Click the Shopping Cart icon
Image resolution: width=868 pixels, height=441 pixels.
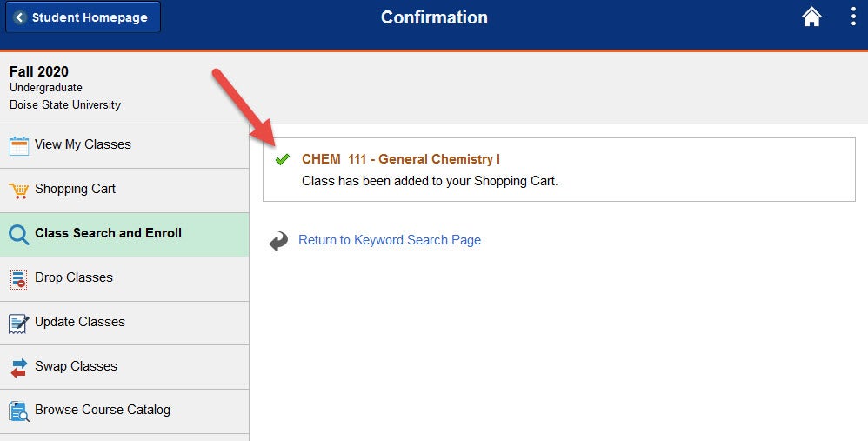(x=19, y=190)
